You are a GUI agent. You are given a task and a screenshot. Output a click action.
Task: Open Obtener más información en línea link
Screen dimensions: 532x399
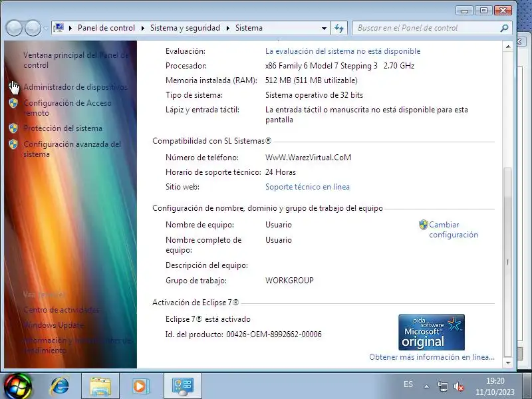(x=432, y=357)
